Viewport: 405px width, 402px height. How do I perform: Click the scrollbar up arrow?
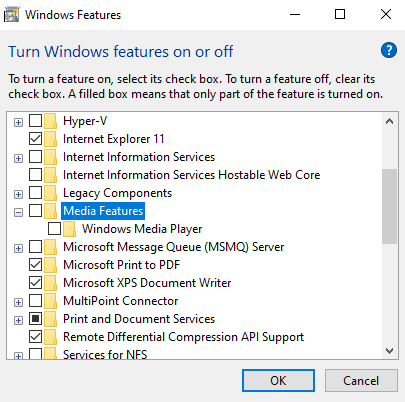click(389, 121)
